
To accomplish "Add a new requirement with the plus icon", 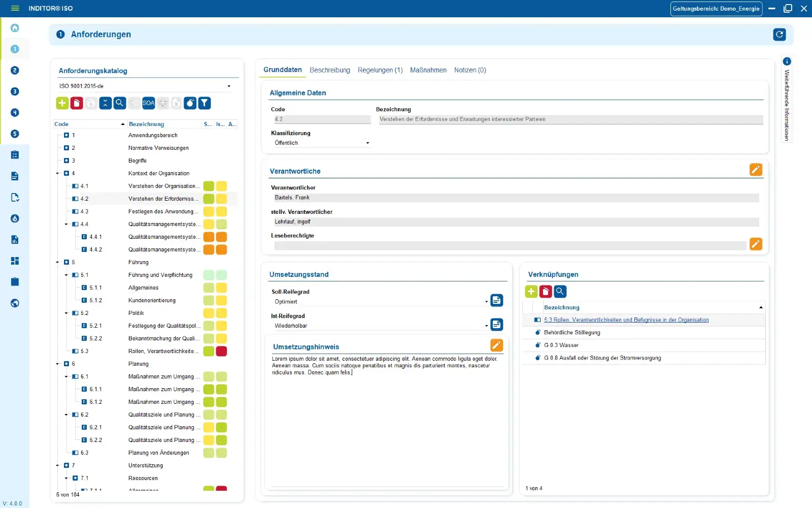I will pyautogui.click(x=62, y=103).
